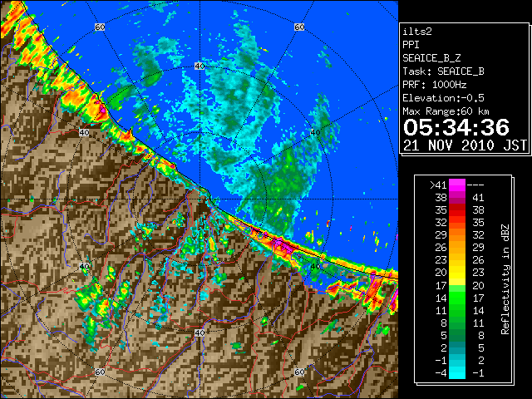This screenshot has width=532, height=399.
Task: Click the legend's left-column "26" label
Action: [x=441, y=248]
